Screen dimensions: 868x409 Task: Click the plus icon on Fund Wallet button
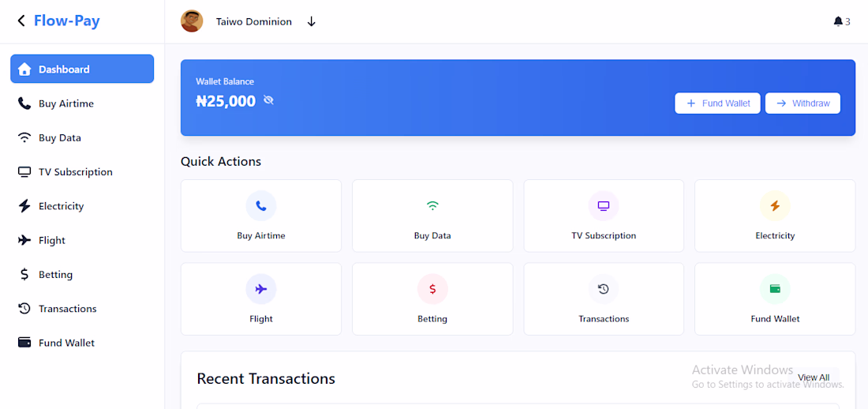[691, 103]
